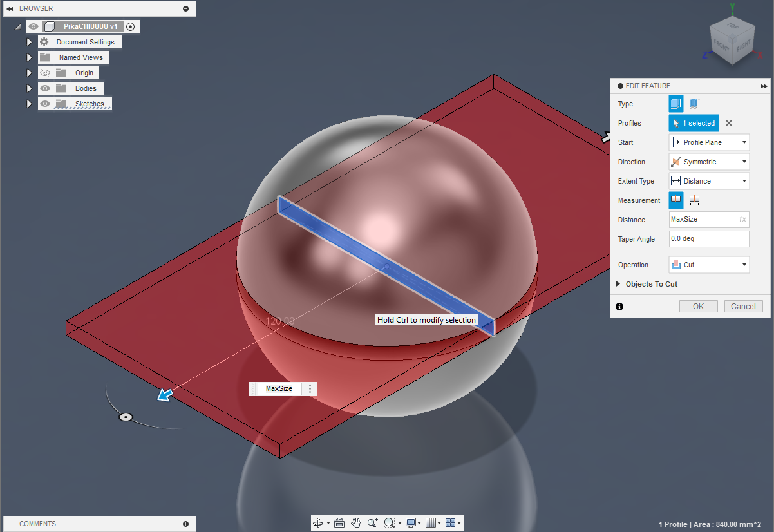Click the taper angle rotation manipulator handle
The width and height of the screenshot is (774, 532).
pos(126,417)
